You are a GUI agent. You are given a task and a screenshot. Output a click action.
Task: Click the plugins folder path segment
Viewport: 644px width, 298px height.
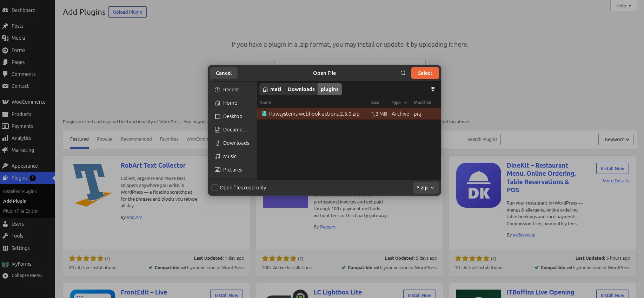click(330, 89)
